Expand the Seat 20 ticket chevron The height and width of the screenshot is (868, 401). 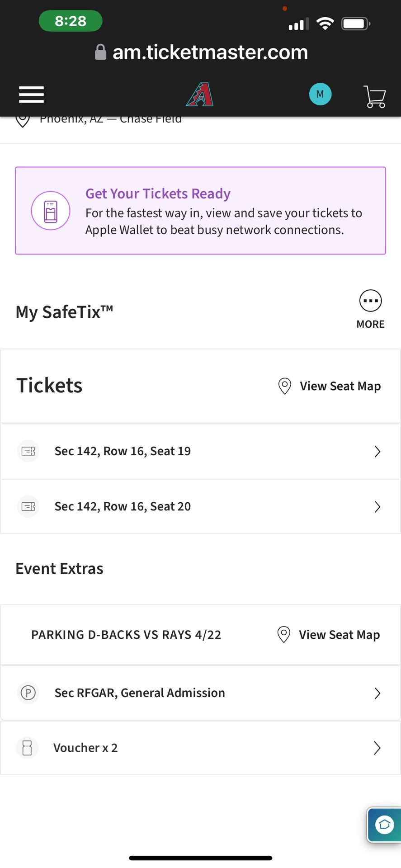pyautogui.click(x=377, y=507)
